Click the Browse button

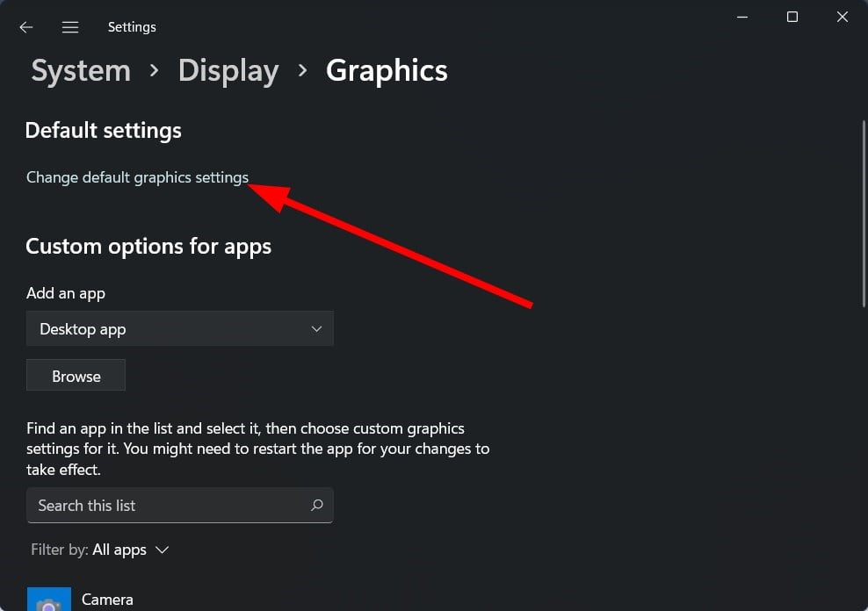pos(76,376)
